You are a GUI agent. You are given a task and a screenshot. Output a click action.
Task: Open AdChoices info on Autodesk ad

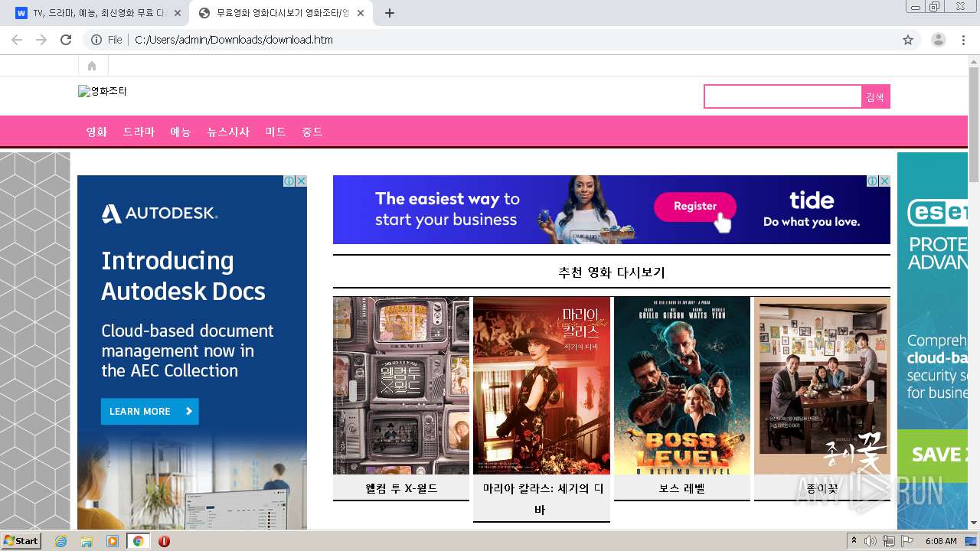289,181
